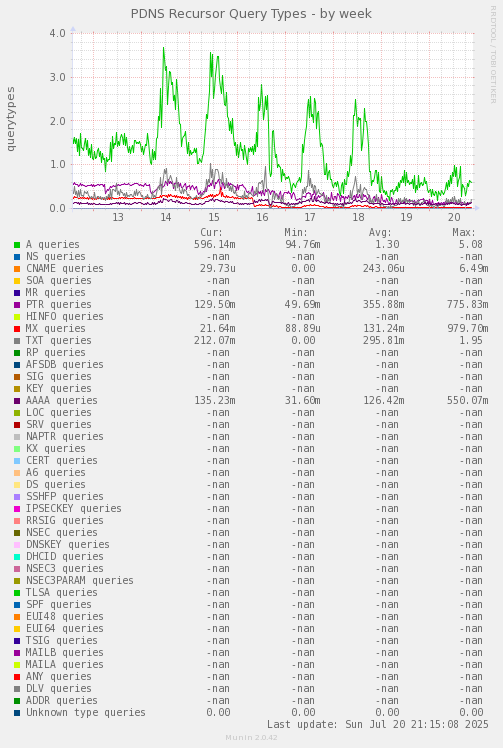Click MX max value 979.70m
This screenshot has height=748, width=503.
[x=468, y=328]
